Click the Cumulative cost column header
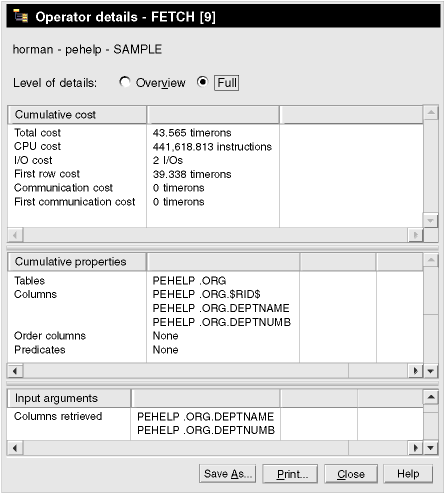The width and height of the screenshot is (445, 495). pos(77,115)
